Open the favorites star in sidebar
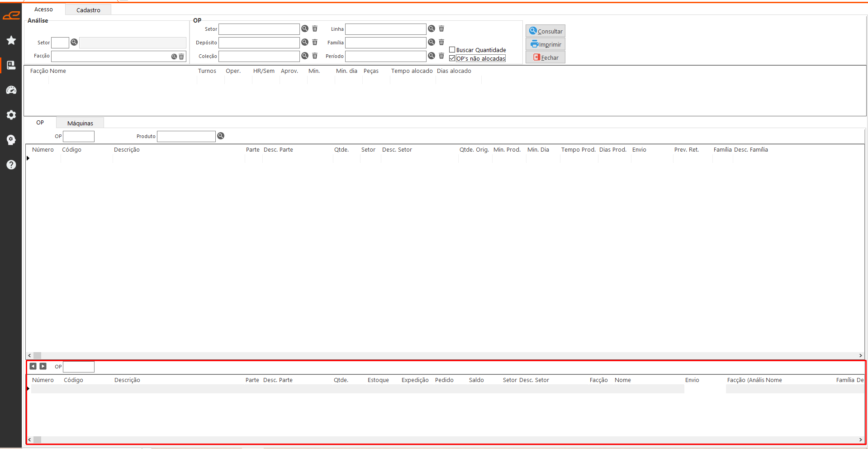Screen dimensions: 868x449 click(x=11, y=40)
